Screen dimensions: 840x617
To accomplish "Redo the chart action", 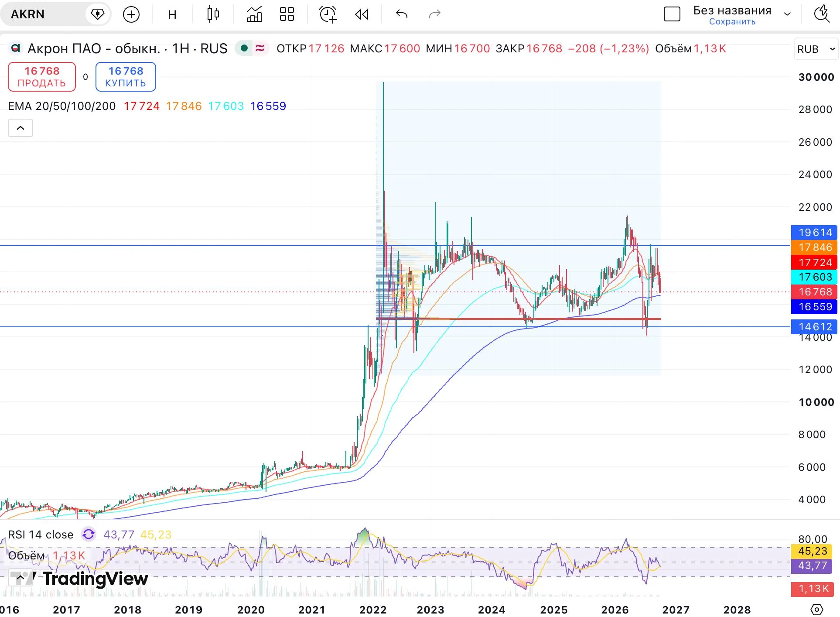I will click(x=435, y=14).
